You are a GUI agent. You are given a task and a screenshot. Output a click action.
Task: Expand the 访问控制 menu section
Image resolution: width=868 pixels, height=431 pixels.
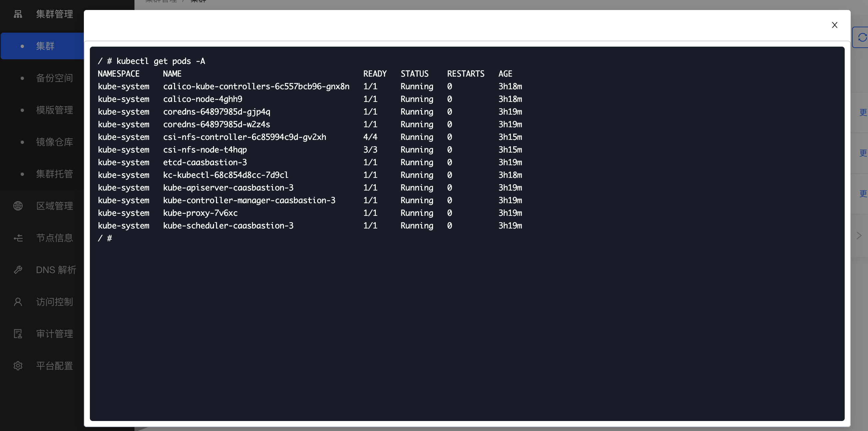point(54,302)
